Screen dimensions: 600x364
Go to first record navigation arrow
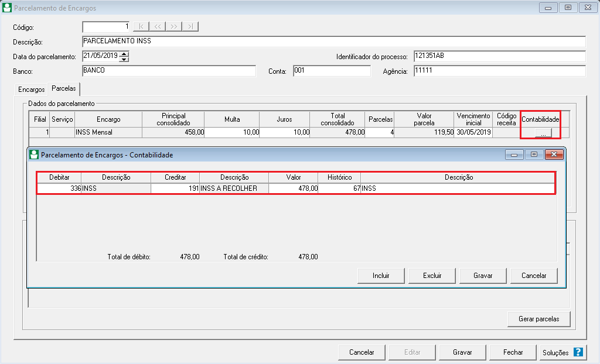point(141,27)
